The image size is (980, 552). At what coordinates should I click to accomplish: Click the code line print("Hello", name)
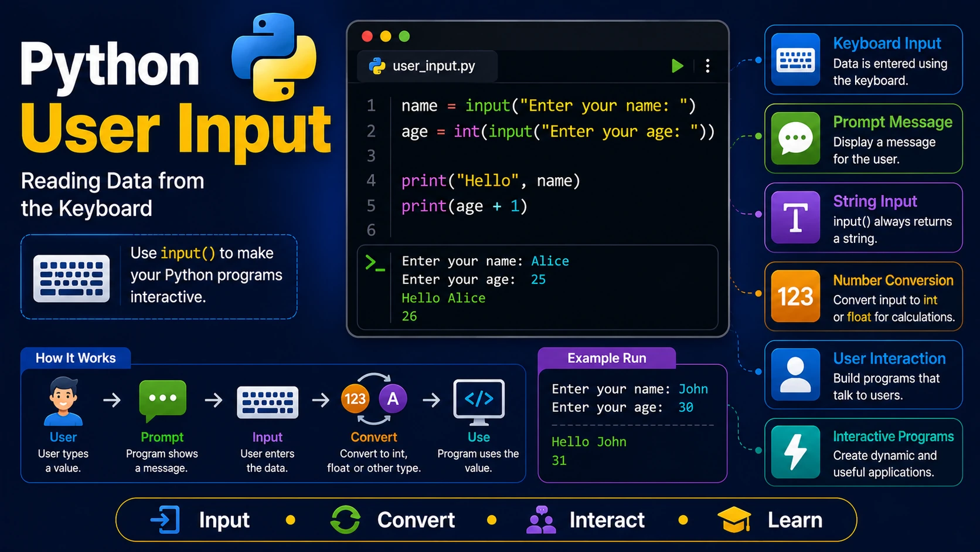click(491, 181)
